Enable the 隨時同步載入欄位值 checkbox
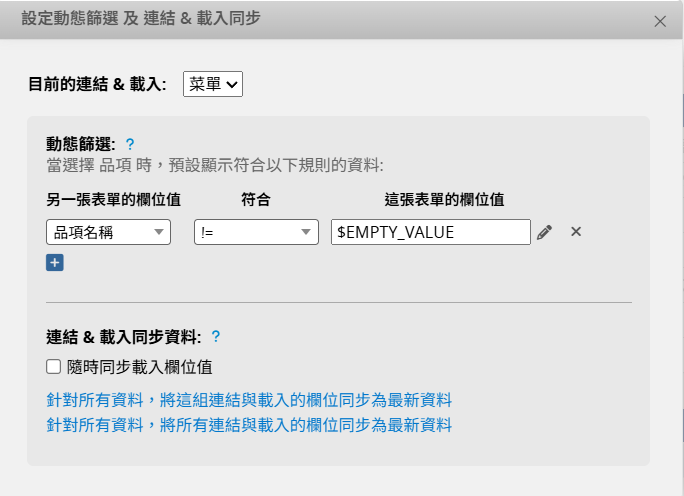This screenshot has width=684, height=496. [54, 367]
